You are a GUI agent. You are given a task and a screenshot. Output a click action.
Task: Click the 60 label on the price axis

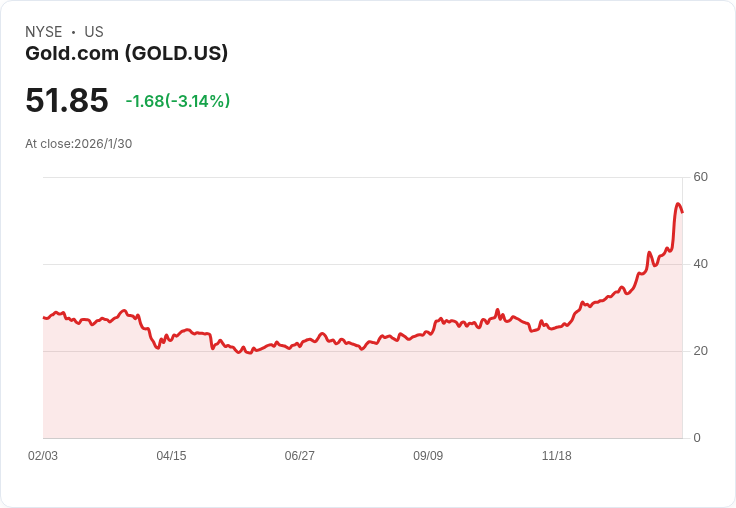701,177
